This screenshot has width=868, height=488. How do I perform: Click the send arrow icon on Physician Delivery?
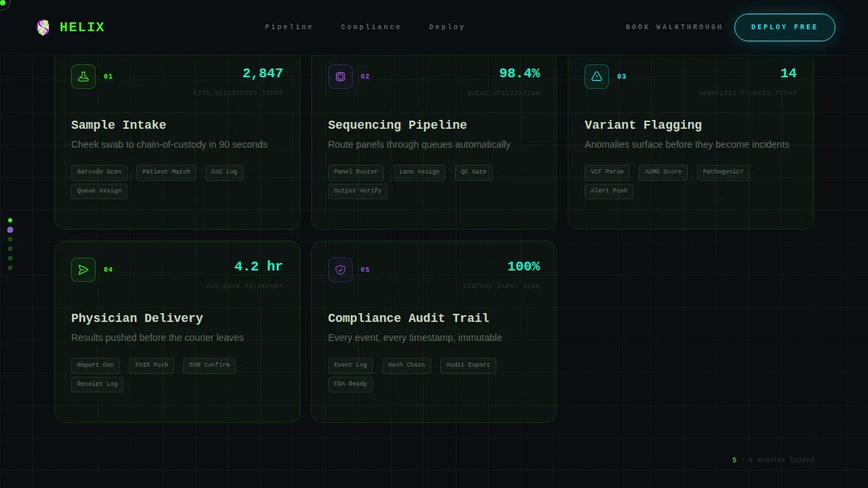tap(83, 270)
